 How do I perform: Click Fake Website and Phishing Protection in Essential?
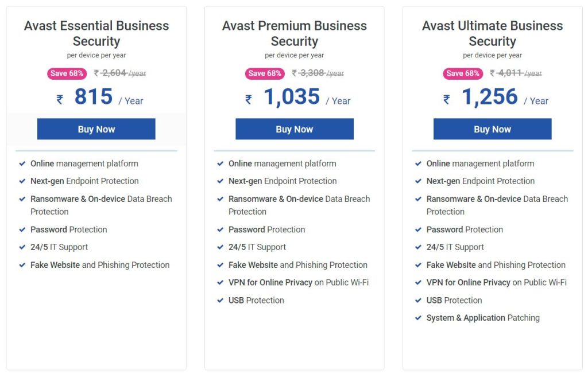point(100,265)
